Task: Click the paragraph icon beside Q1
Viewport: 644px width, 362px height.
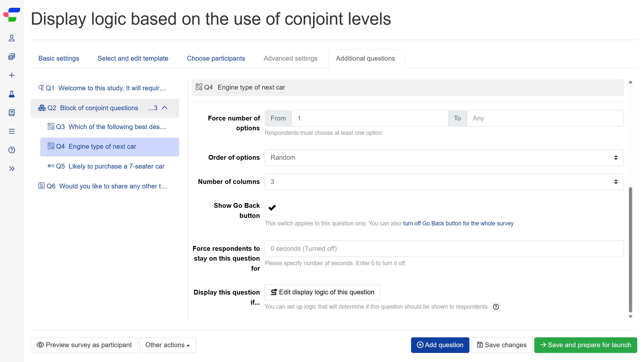Action: (41, 88)
